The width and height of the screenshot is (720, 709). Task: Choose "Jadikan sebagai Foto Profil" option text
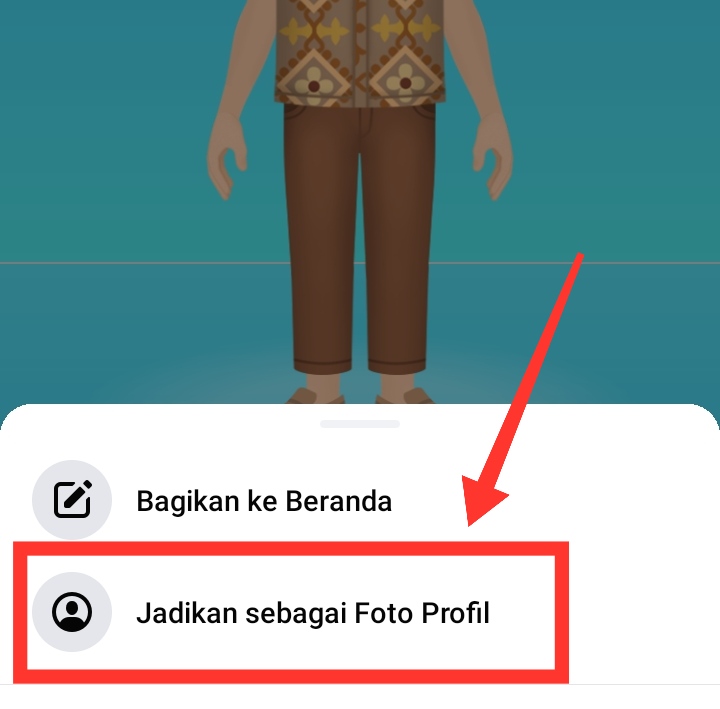pyautogui.click(x=313, y=613)
